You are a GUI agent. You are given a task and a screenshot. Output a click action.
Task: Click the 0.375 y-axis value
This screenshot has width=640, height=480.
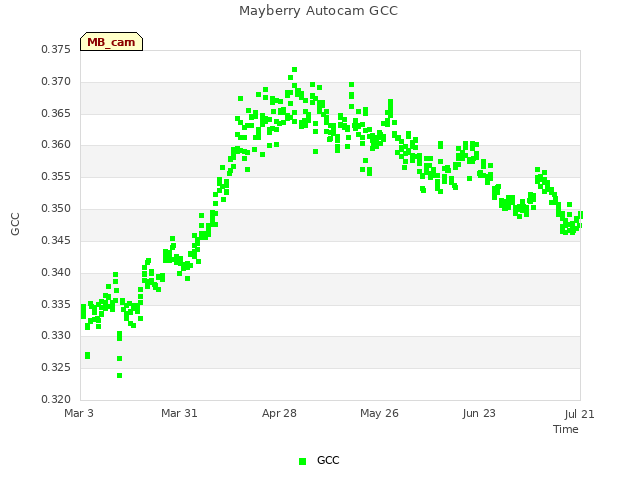(56, 50)
